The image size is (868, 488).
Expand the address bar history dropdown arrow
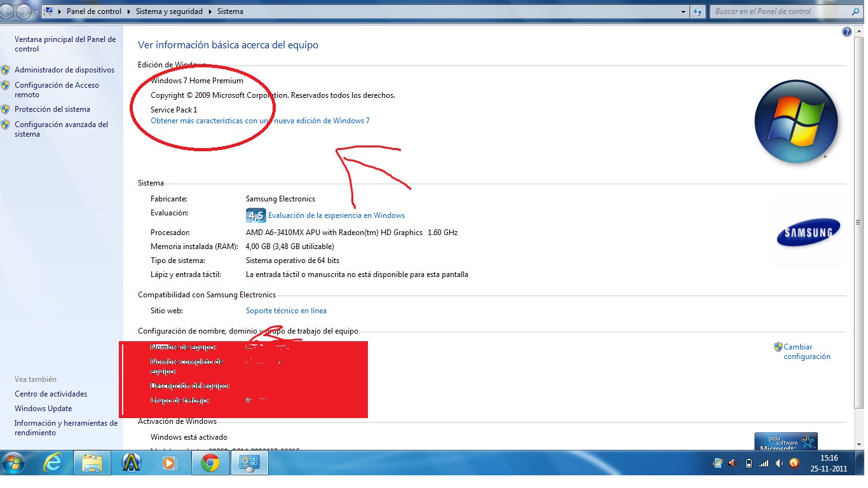tap(684, 11)
